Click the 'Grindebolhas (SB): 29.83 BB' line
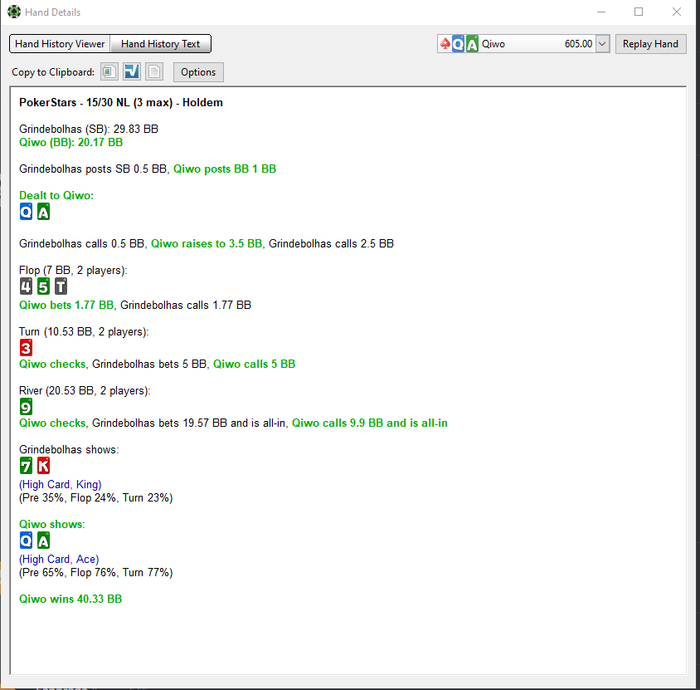This screenshot has height=690, width=700. tap(88, 129)
